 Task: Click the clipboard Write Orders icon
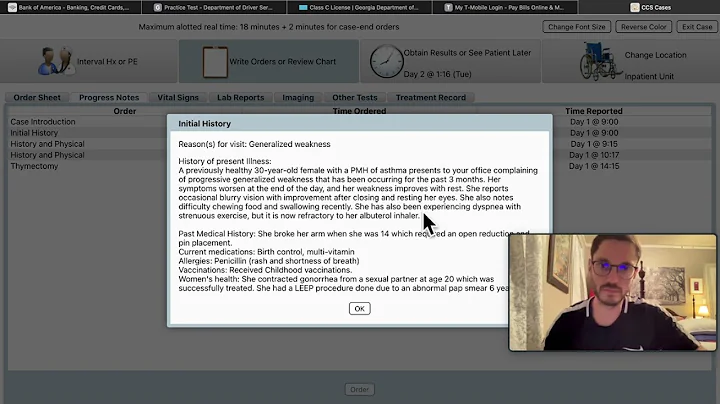[215, 62]
